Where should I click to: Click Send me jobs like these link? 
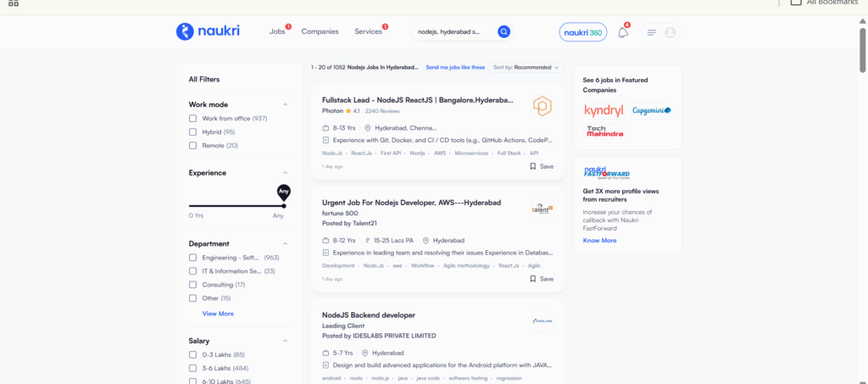[x=455, y=68]
